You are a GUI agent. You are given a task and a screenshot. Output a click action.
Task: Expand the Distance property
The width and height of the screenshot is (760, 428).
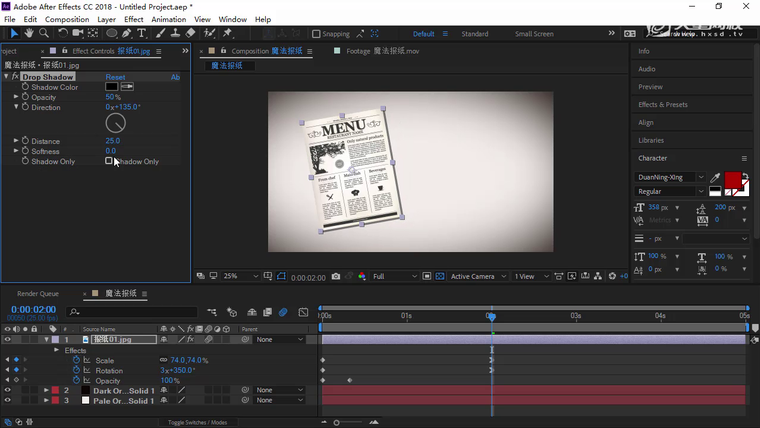click(16, 141)
